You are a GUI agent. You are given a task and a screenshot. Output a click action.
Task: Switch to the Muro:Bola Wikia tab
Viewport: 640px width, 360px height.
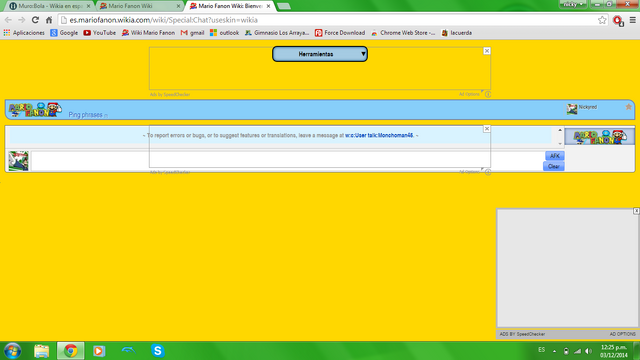point(50,6)
